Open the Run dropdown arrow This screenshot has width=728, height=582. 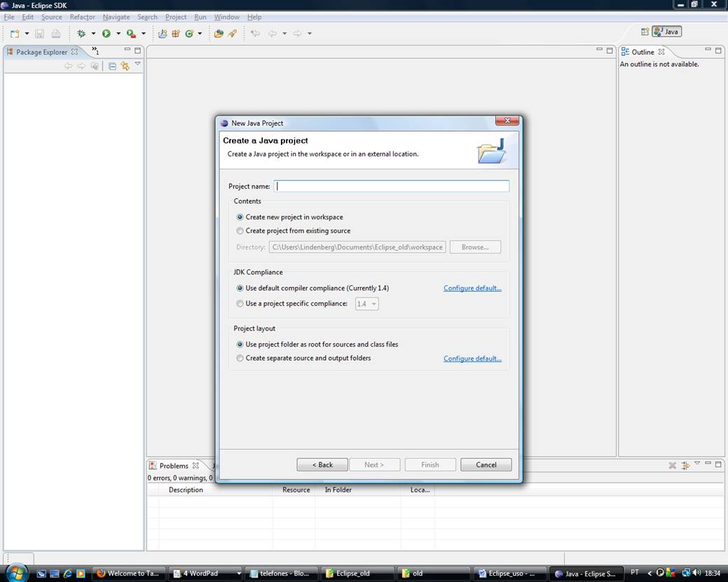(x=118, y=34)
